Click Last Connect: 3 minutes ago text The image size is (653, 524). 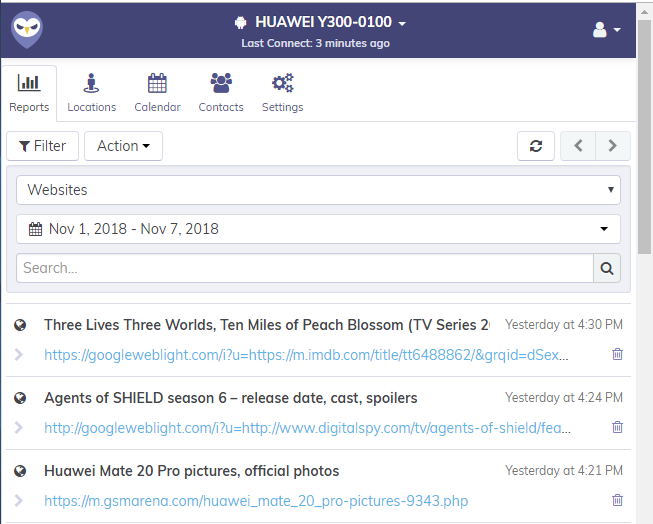pos(316,43)
